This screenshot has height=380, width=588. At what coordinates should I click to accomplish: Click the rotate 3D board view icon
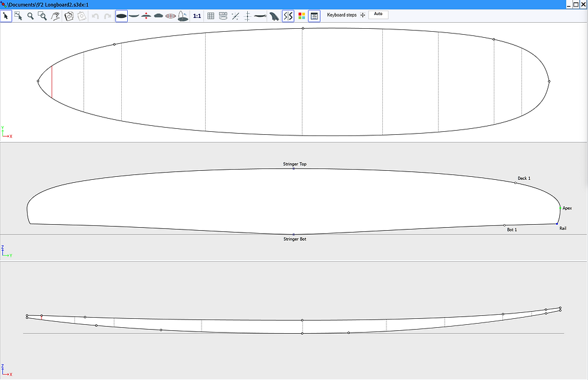pyautogui.click(x=183, y=16)
